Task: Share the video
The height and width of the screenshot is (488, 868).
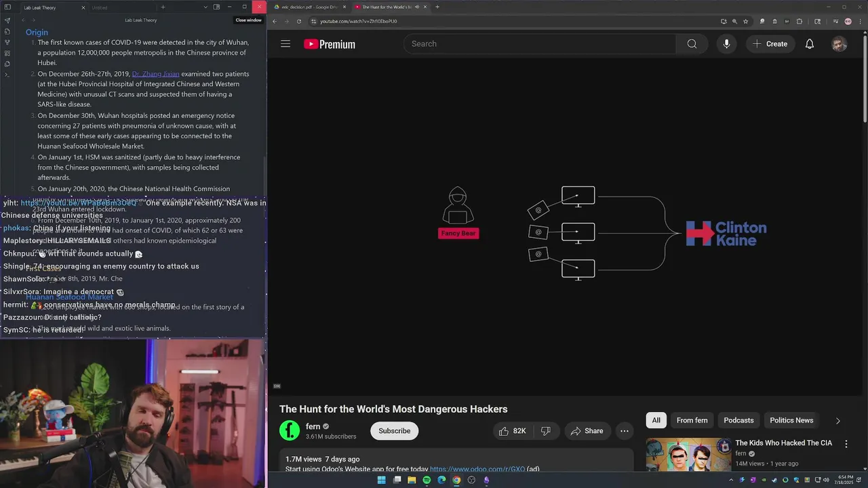Action: [x=587, y=431]
